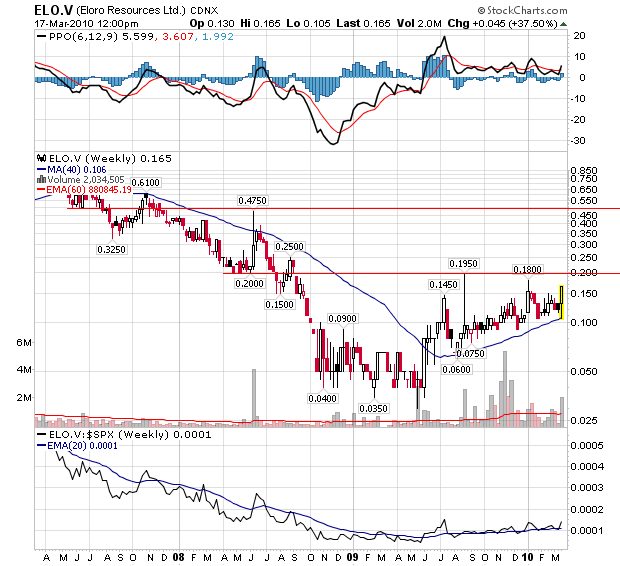Click the Volume 2,034,505 legend label

[x=86, y=180]
